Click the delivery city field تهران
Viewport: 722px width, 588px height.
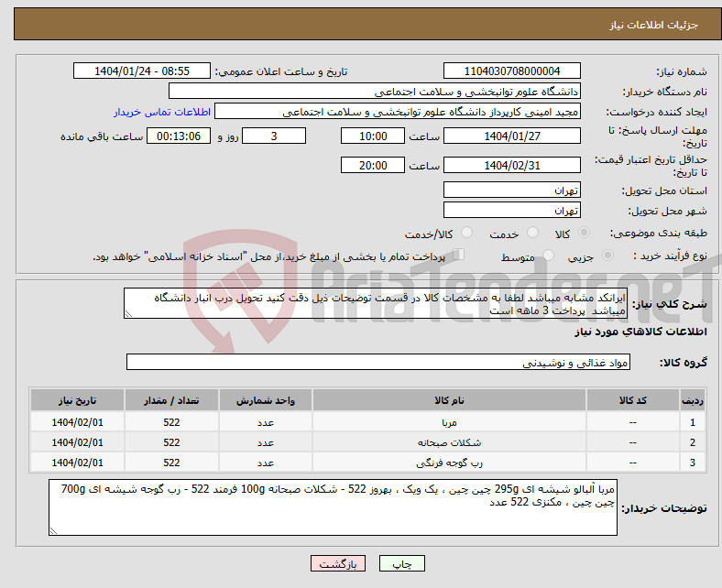click(x=511, y=210)
